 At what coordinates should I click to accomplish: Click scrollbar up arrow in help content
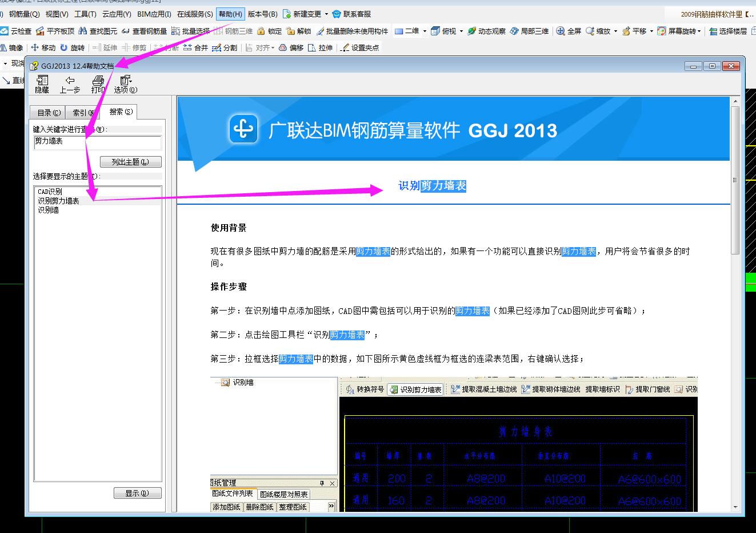[735, 101]
